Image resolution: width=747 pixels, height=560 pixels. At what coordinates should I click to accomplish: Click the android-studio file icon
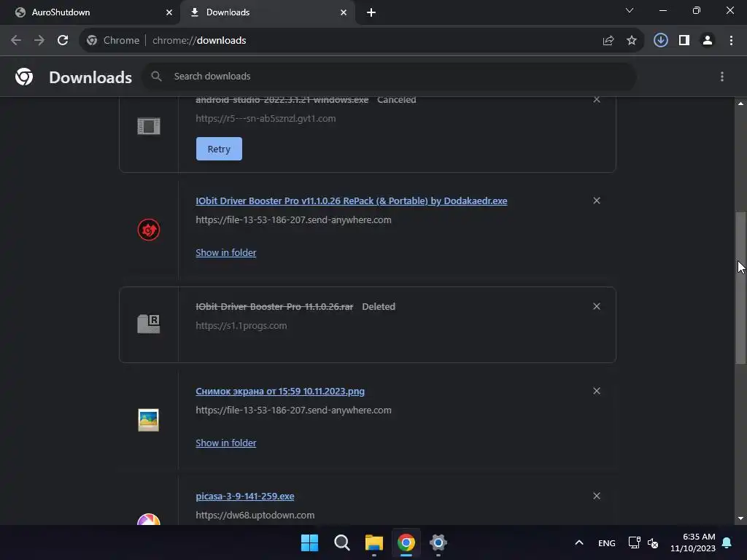point(149,126)
